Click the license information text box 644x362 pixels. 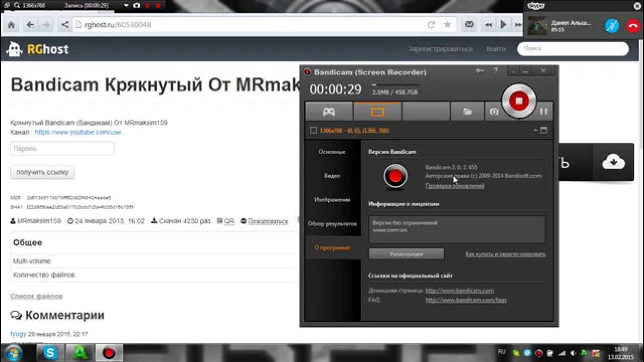pyautogui.click(x=457, y=230)
